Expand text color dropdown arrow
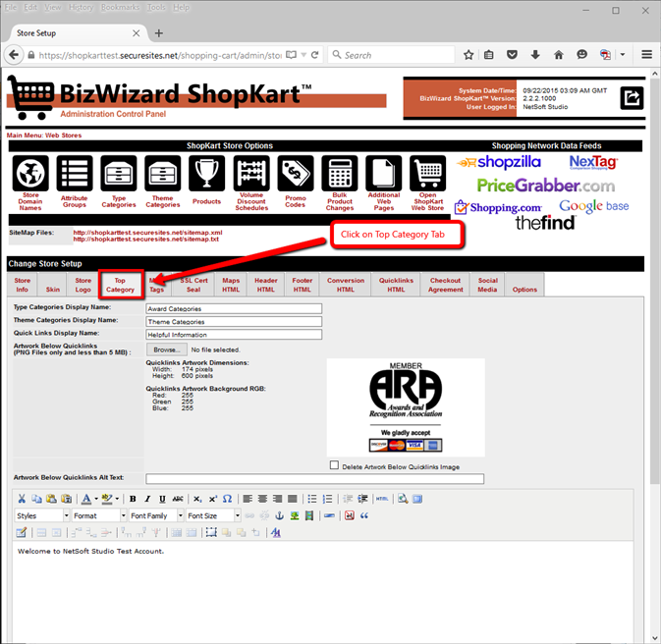 pos(96,499)
